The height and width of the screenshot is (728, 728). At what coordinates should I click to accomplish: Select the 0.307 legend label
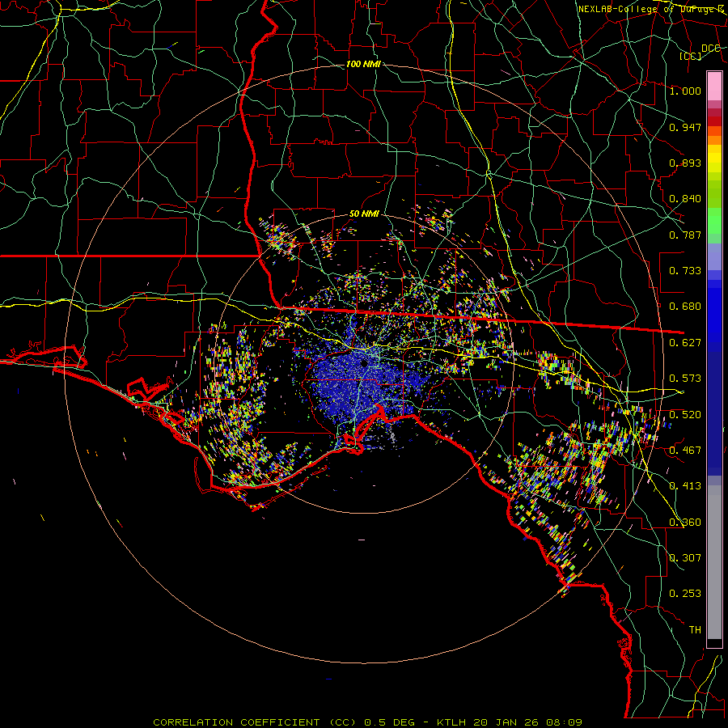685,558
